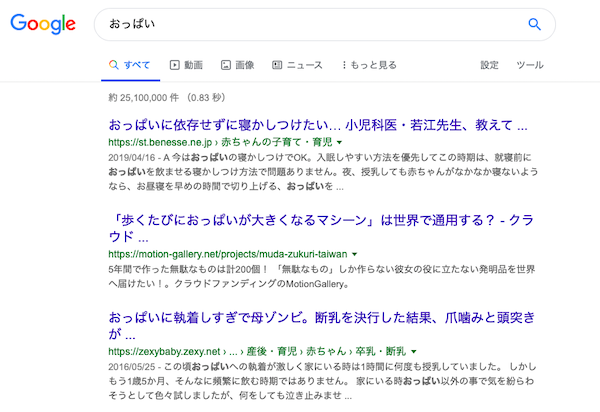600x412 pixels.
Task: Open the benesse result title link
Action: coord(318,125)
